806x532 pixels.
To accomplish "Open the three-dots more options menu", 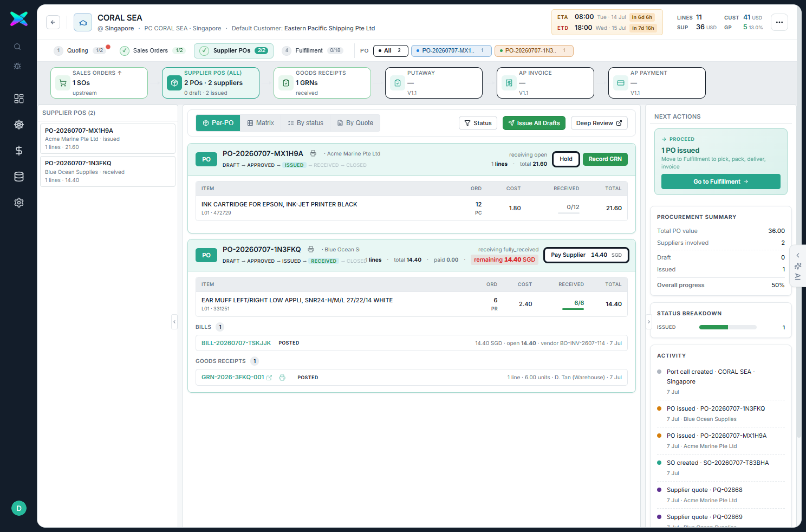I will (779, 22).
